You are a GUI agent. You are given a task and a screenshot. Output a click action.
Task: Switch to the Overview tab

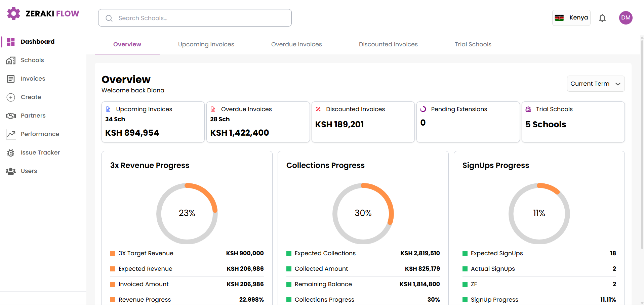point(127,44)
